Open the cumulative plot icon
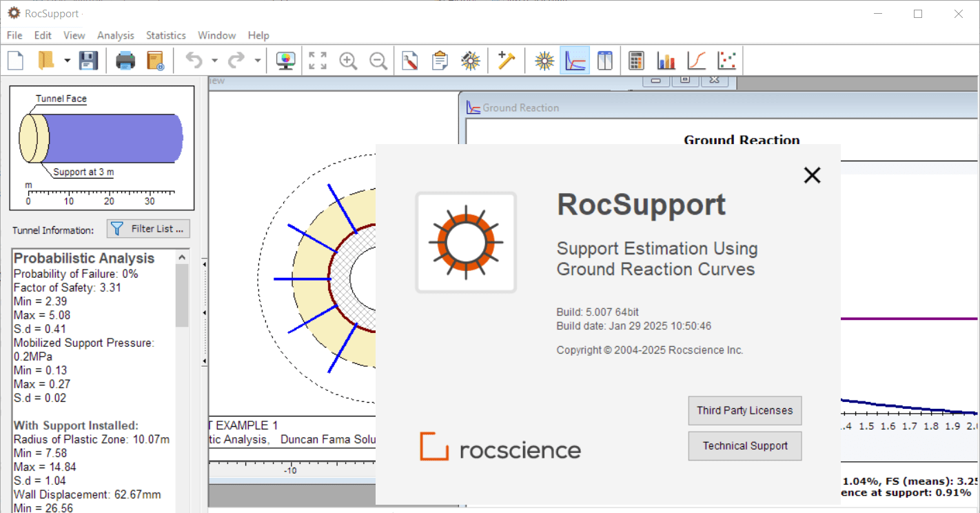The height and width of the screenshot is (513, 980). [x=697, y=61]
